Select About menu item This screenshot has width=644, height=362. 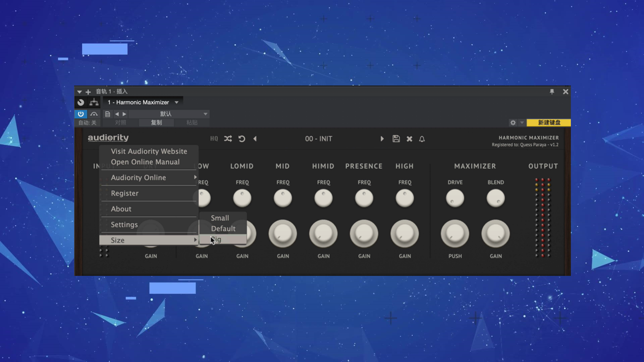tap(149, 209)
